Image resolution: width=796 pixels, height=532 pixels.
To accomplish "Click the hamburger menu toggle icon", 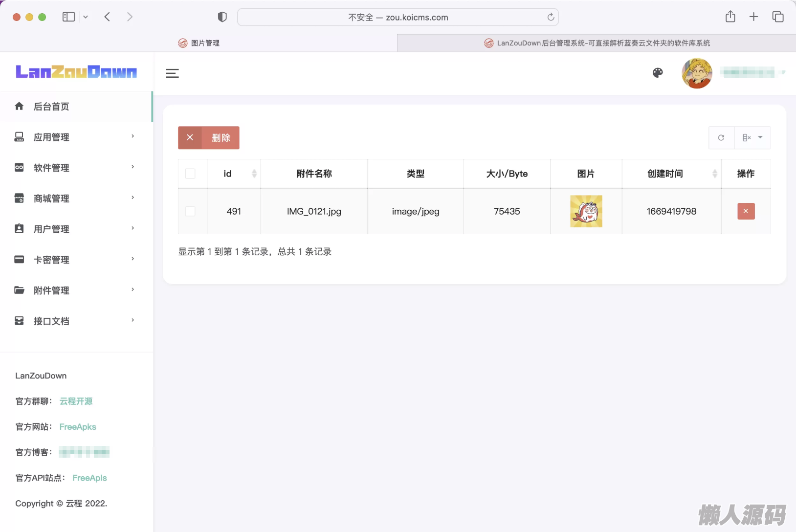I will click(x=172, y=73).
